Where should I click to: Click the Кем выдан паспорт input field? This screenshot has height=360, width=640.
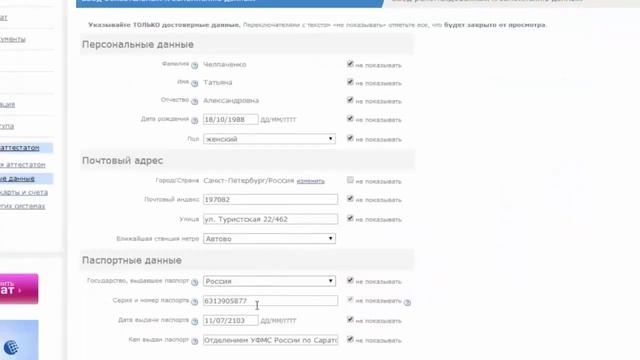271,340
